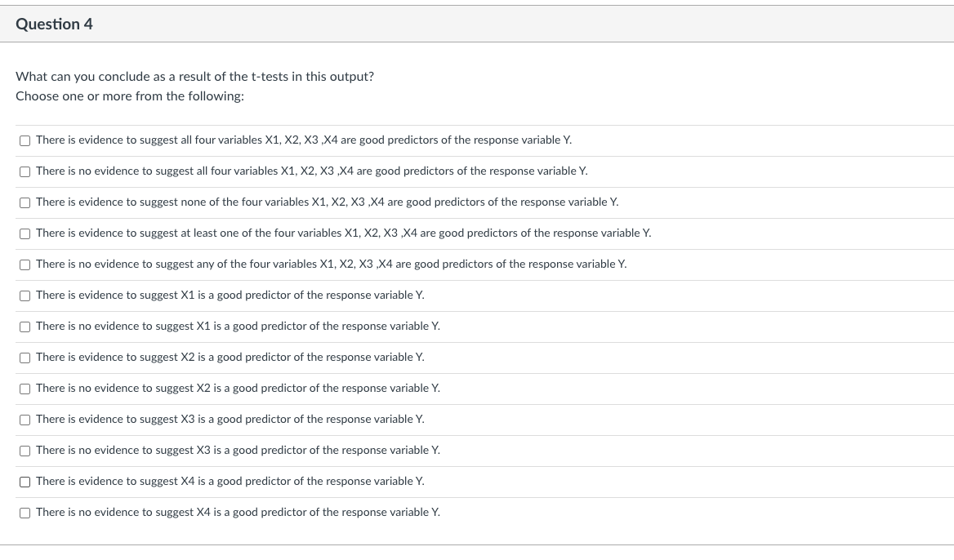Click the answer text 'There is no evidence to suggest X4 is a good predictor'

click(x=238, y=513)
